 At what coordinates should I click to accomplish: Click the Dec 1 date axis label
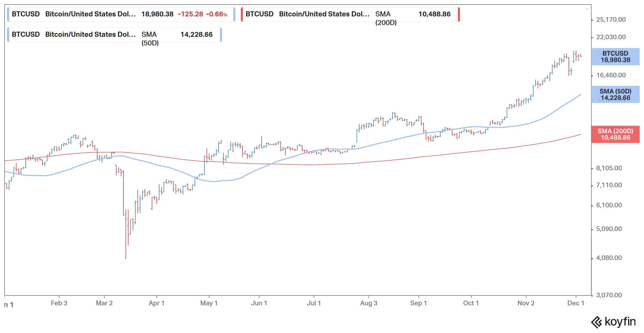click(x=576, y=303)
